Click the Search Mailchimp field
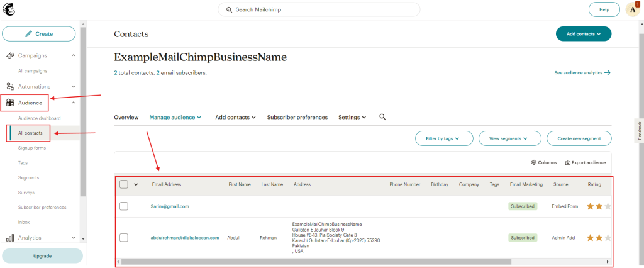The image size is (644, 268). [x=319, y=9]
